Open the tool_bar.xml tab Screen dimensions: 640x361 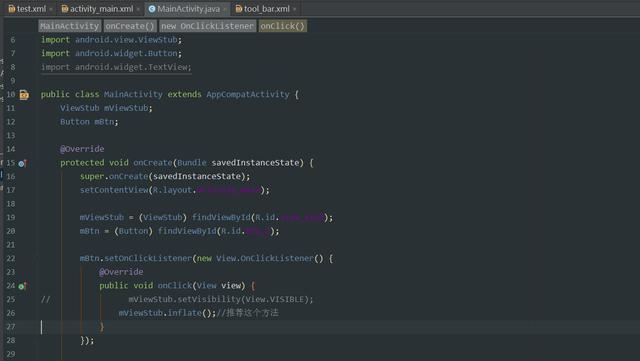pyautogui.click(x=267, y=9)
